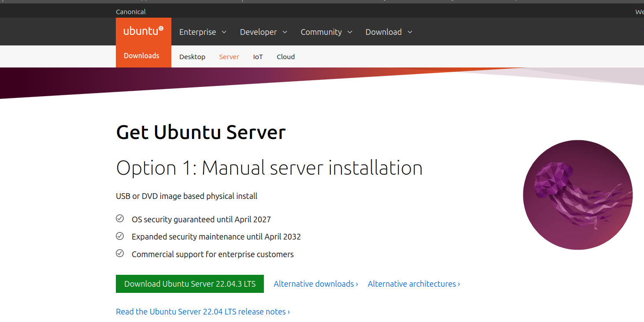Image resolution: width=644 pixels, height=322 pixels.
Task: Click the 'USB or DVD image based physical install' text
Action: point(187,196)
